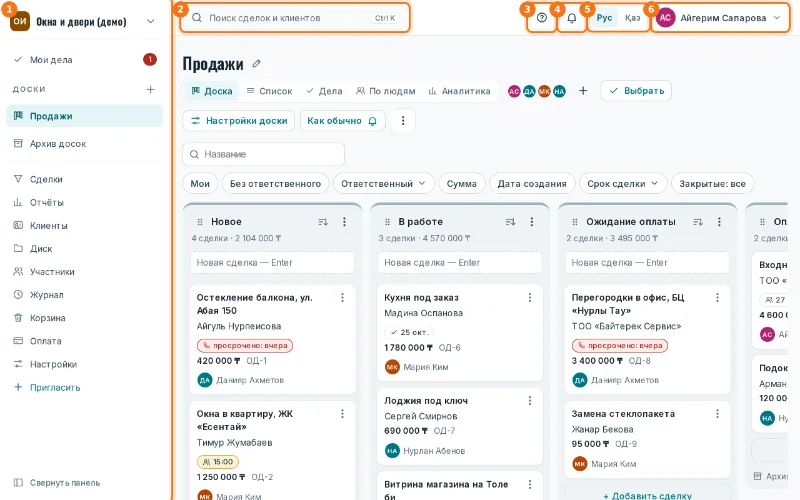
Task: Click drag handle of В работе column
Action: point(387,222)
